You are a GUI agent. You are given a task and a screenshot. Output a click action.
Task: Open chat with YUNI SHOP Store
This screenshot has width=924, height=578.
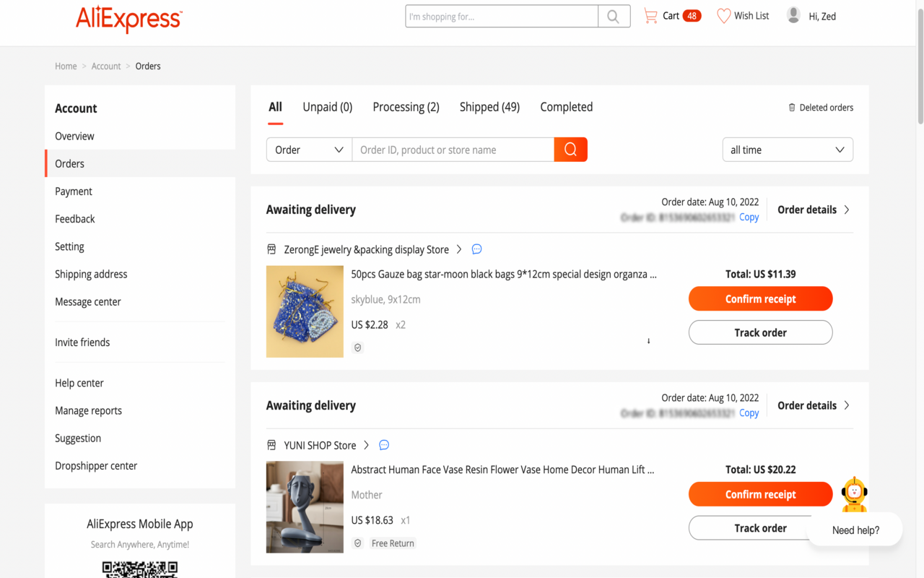pyautogui.click(x=383, y=445)
